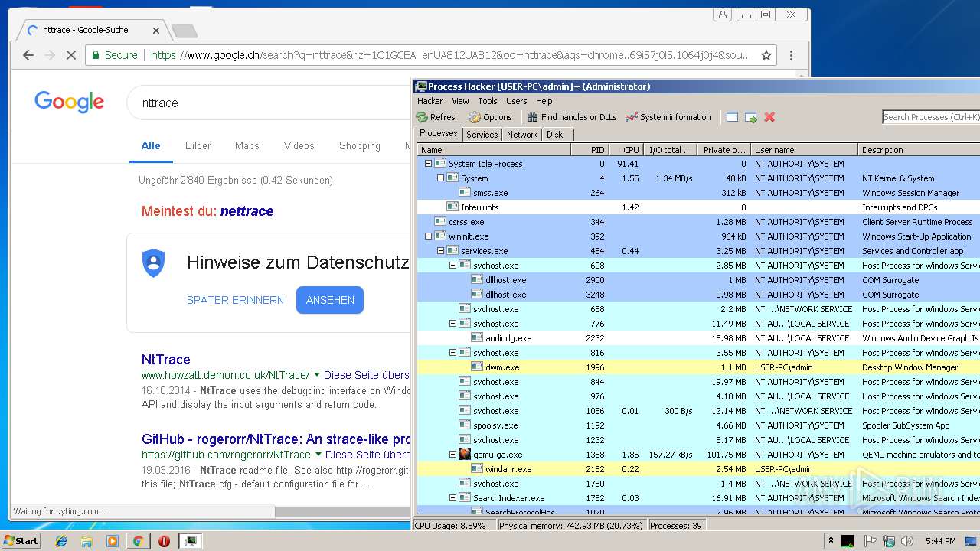
Task: Sort by the User name column
Action: (803, 150)
